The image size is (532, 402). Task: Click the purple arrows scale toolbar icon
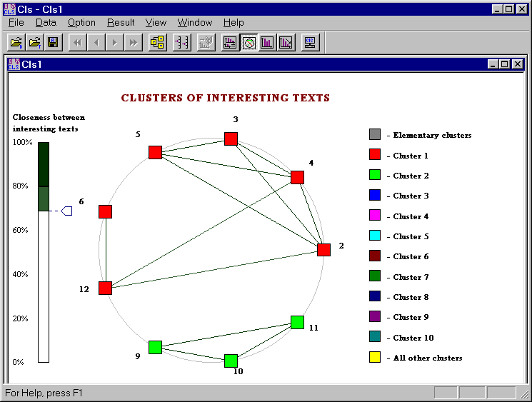click(182, 42)
